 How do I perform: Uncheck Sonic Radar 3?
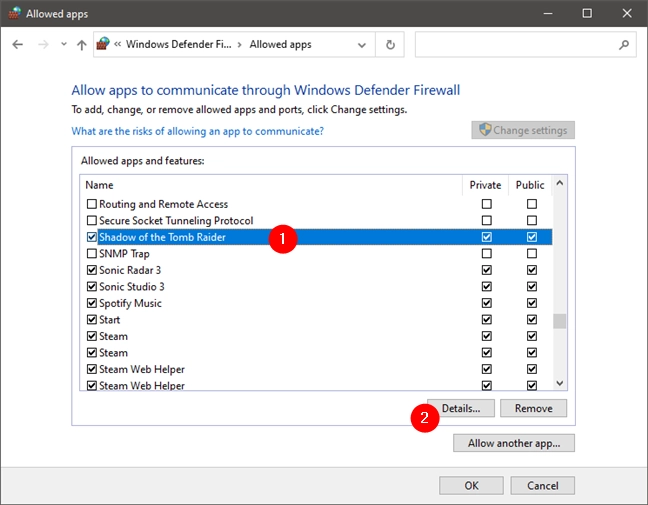tap(92, 270)
